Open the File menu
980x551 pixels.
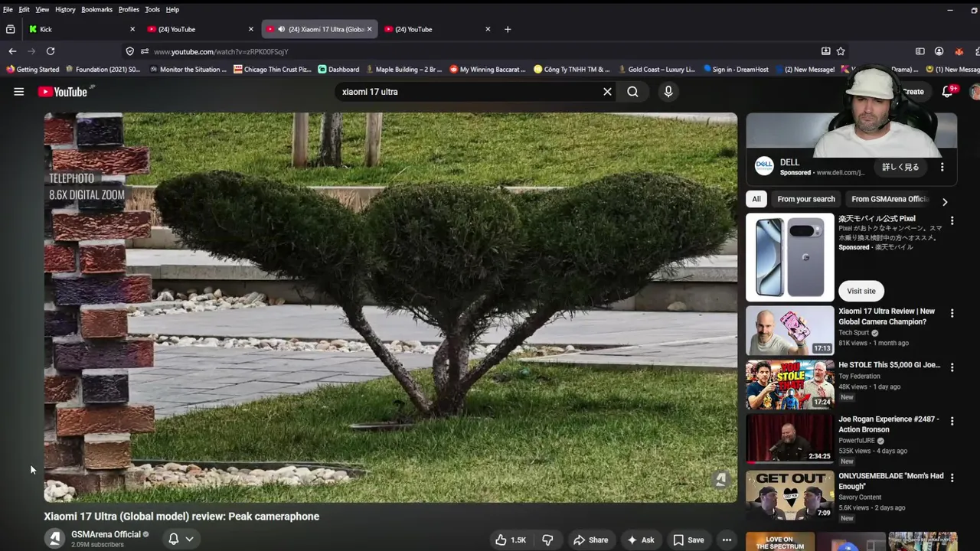pyautogui.click(x=8, y=9)
